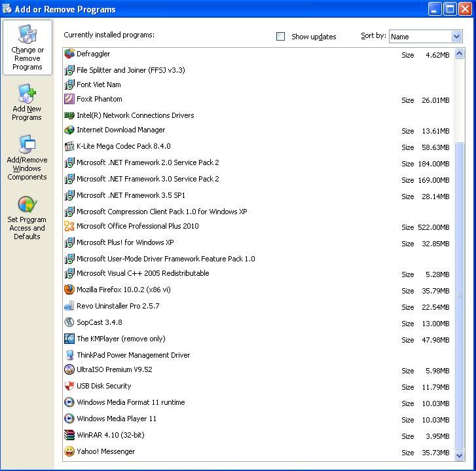The width and height of the screenshot is (476, 471).
Task: Click the Intel Network Connections Drivers icon
Action: click(69, 115)
